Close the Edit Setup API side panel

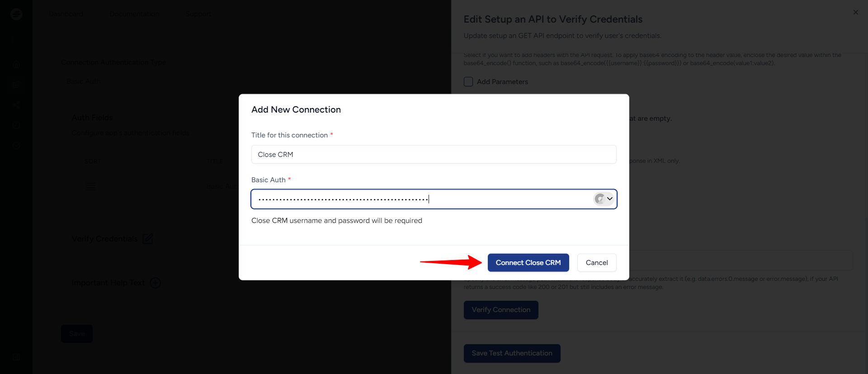coord(855,12)
